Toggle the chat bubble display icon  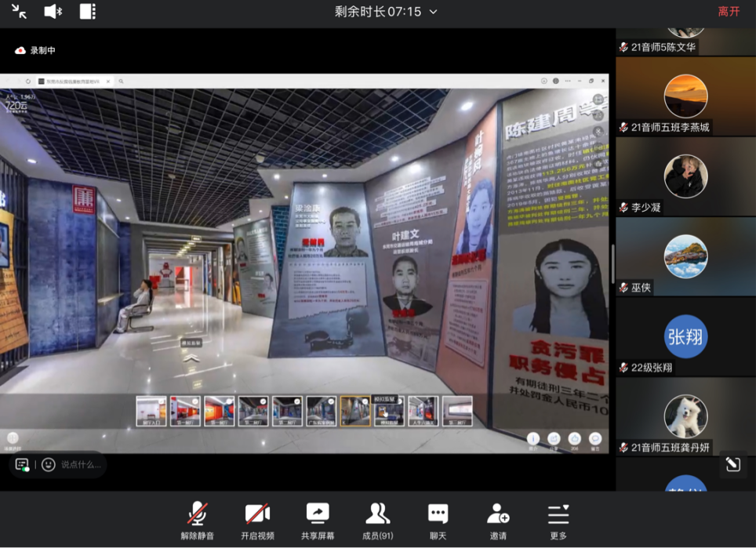(22, 465)
